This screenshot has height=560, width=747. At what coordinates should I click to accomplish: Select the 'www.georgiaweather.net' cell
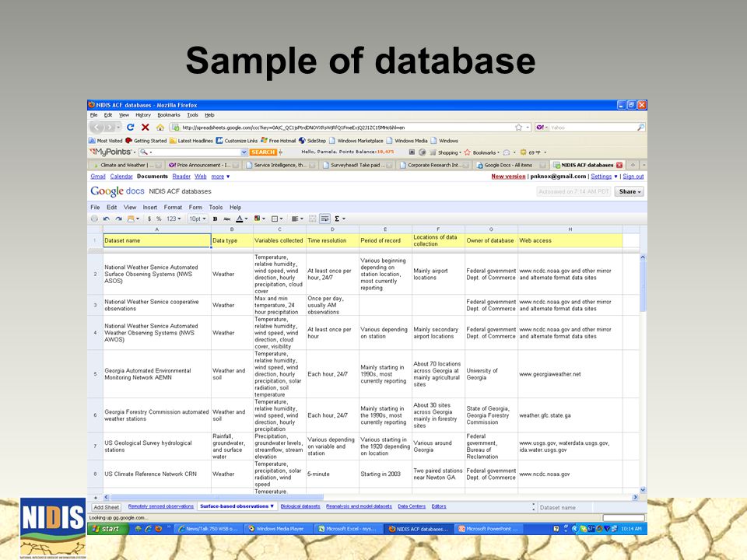click(570, 374)
